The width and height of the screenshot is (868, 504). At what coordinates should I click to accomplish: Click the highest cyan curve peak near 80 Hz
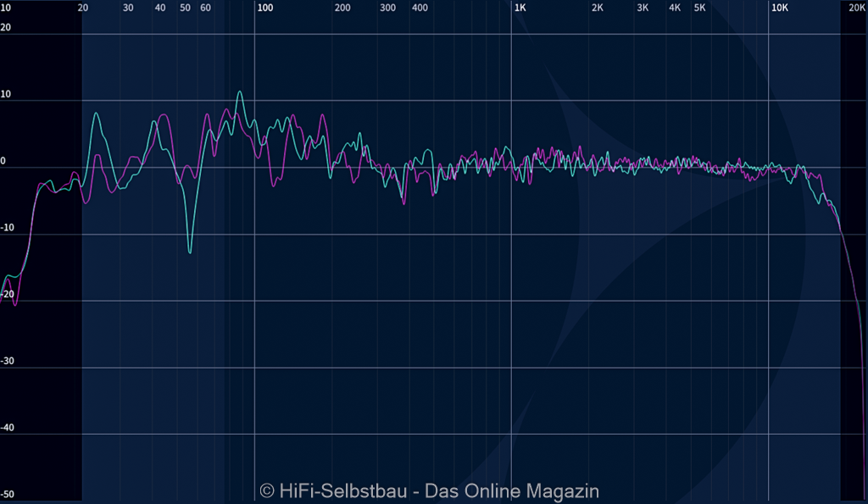pyautogui.click(x=240, y=91)
